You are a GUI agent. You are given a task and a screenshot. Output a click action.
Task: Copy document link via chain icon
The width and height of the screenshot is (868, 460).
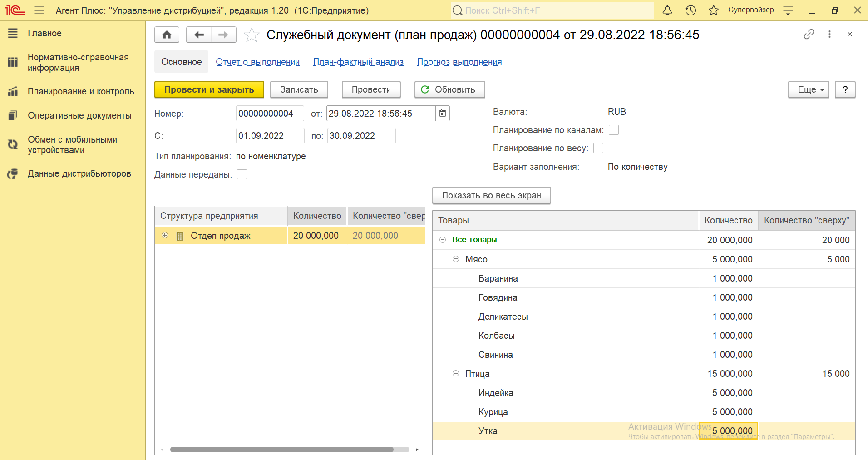(x=809, y=35)
